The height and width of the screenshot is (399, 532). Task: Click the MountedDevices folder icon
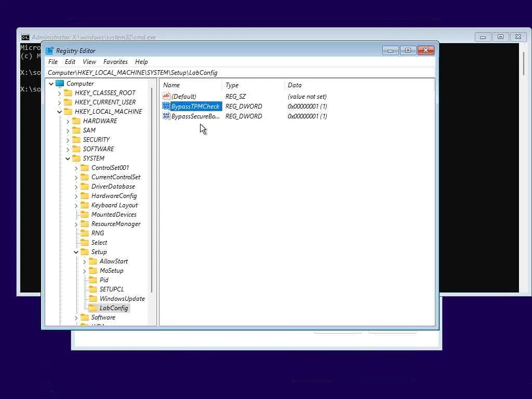point(85,215)
